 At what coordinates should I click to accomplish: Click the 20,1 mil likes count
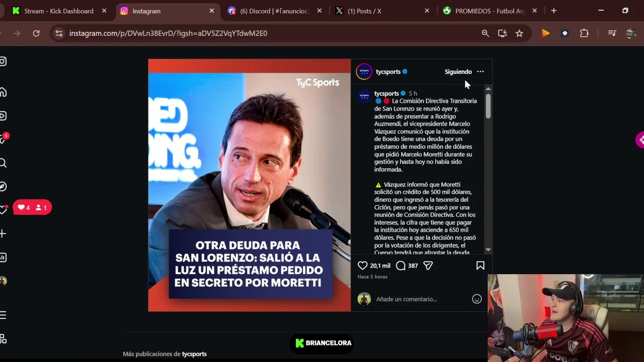tap(380, 265)
